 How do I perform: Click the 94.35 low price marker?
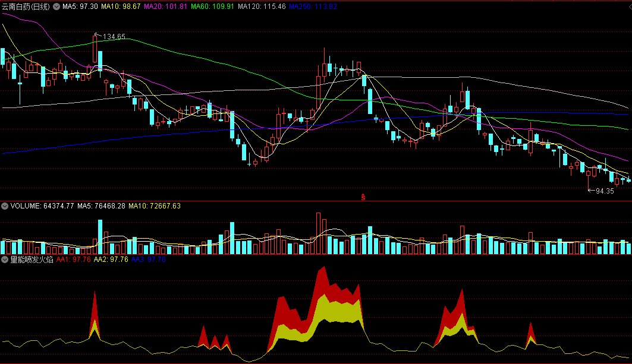[605, 191]
